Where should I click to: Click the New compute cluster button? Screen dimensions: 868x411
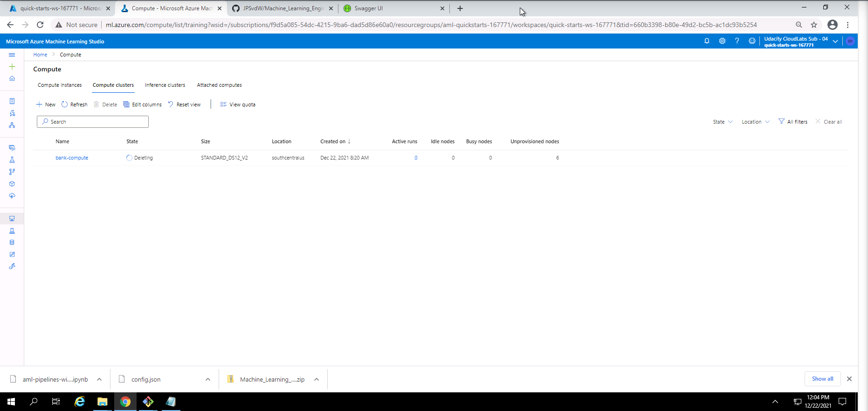[46, 104]
